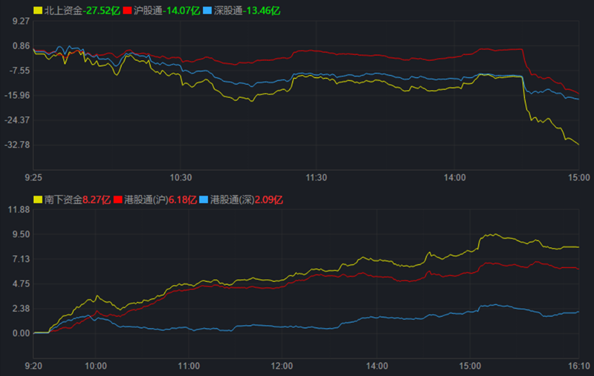
Task: Toggle the 港股通(深) series label
Action: (232, 199)
